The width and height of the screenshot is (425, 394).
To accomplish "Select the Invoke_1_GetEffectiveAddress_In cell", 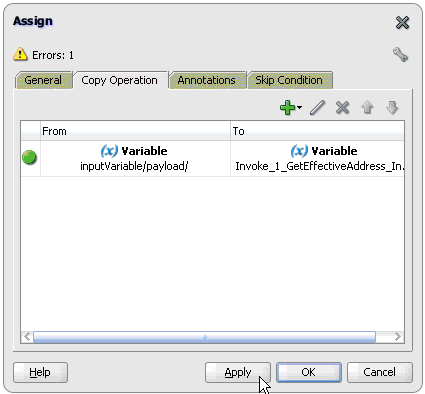I will pyautogui.click(x=317, y=158).
